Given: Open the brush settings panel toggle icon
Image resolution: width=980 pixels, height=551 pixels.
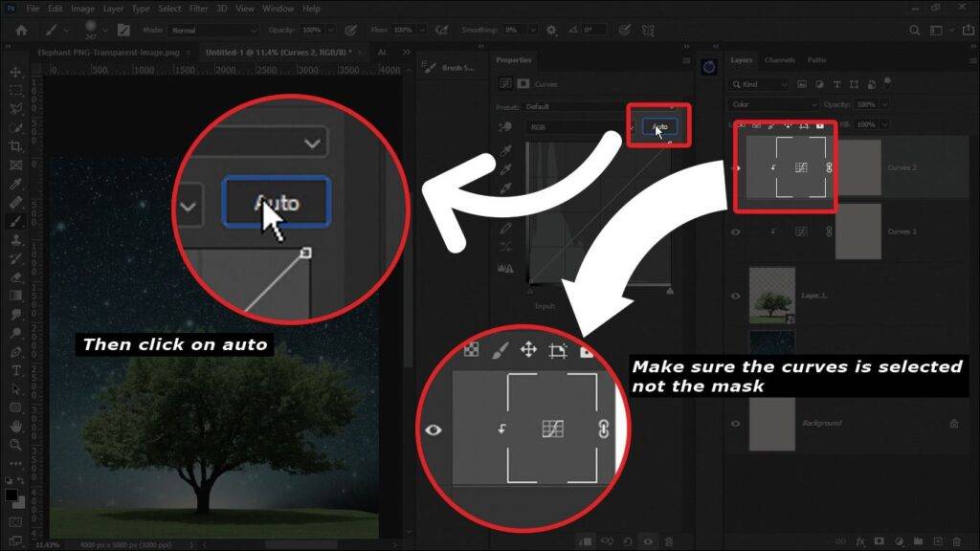Looking at the screenshot, I should (123, 30).
